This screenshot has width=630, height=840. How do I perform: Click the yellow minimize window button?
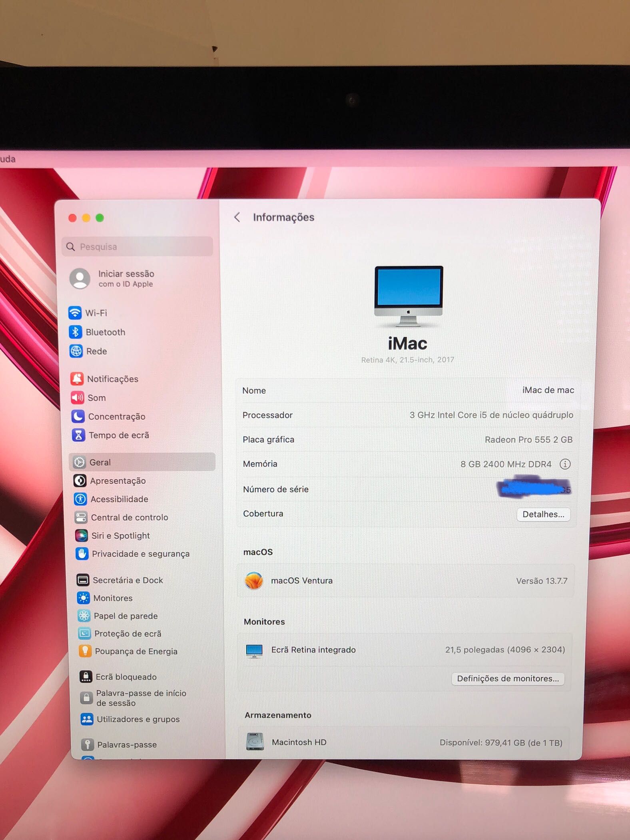(x=86, y=218)
